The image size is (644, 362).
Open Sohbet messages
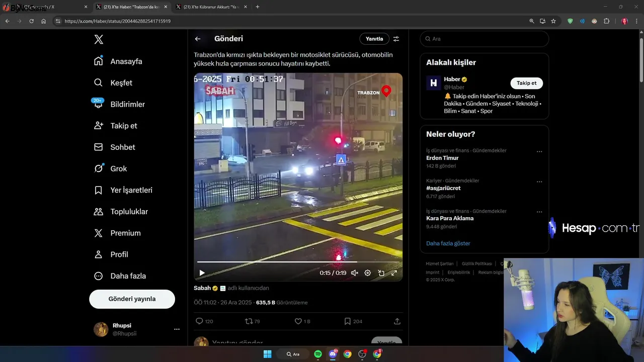[114, 147]
